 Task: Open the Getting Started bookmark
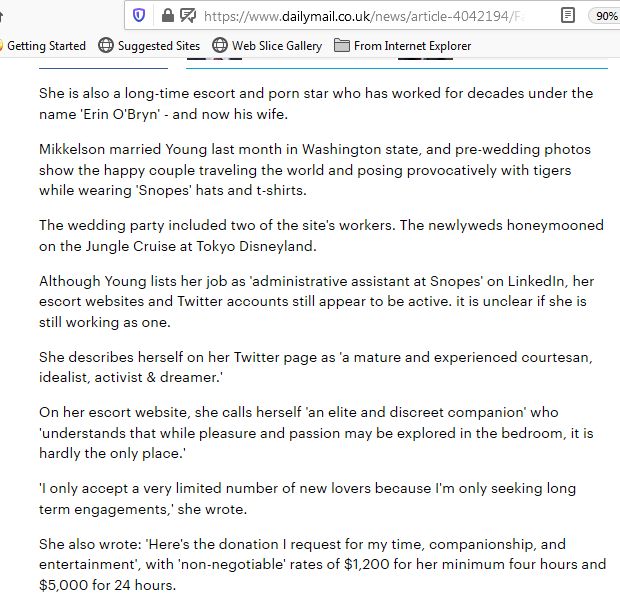pos(42,46)
